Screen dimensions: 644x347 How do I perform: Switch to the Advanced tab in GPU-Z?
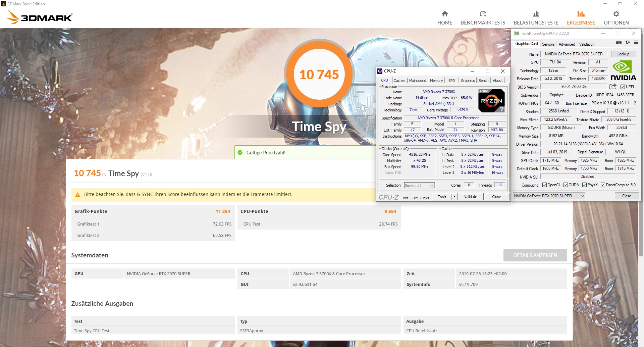click(x=567, y=44)
